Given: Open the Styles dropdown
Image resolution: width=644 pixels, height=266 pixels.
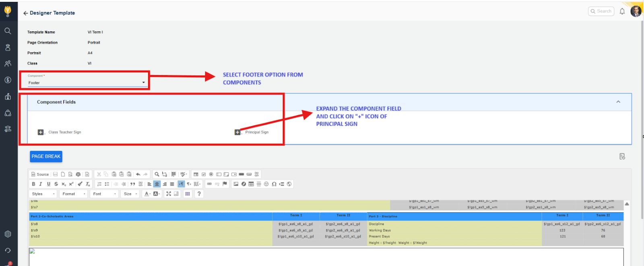Looking at the screenshot, I should pos(43,194).
